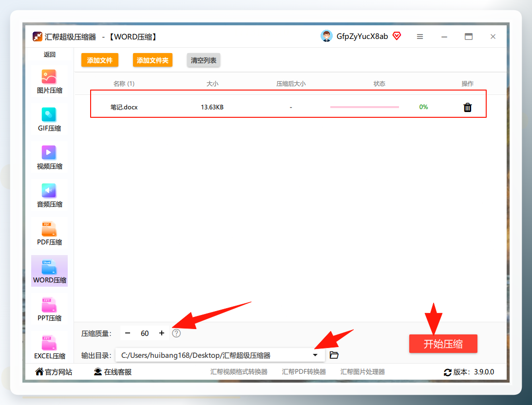The width and height of the screenshot is (532, 405).
Task: Maximize the application window
Action: coord(469,37)
